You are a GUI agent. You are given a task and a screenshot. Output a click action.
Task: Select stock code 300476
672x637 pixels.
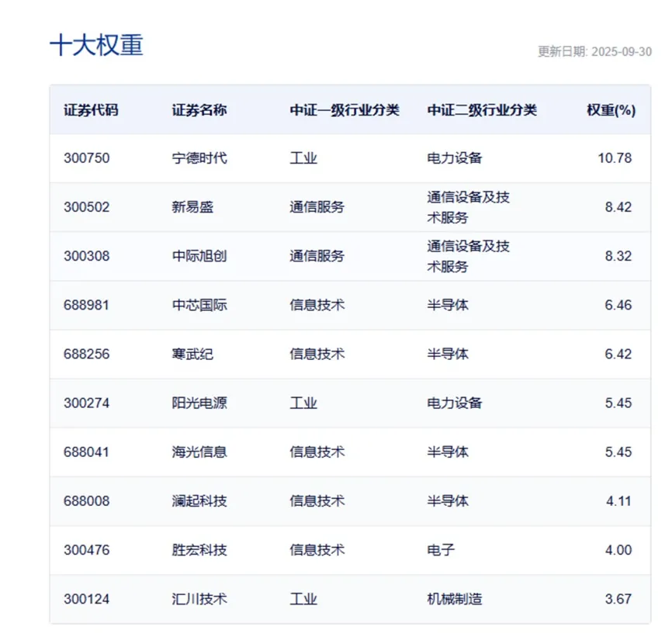click(87, 550)
